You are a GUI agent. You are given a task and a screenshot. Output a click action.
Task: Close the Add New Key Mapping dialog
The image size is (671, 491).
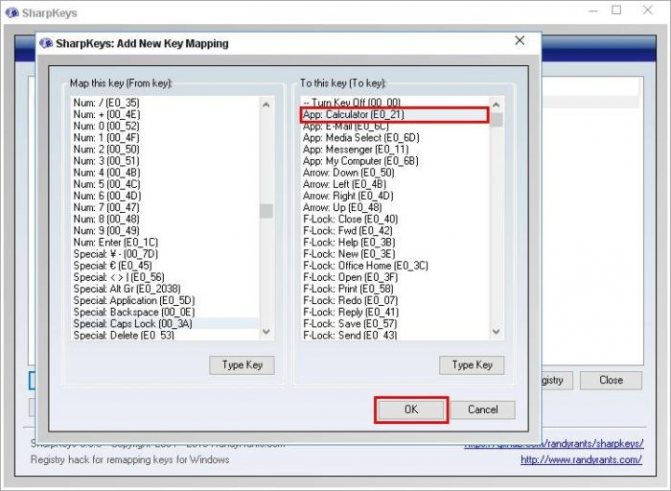[520, 41]
